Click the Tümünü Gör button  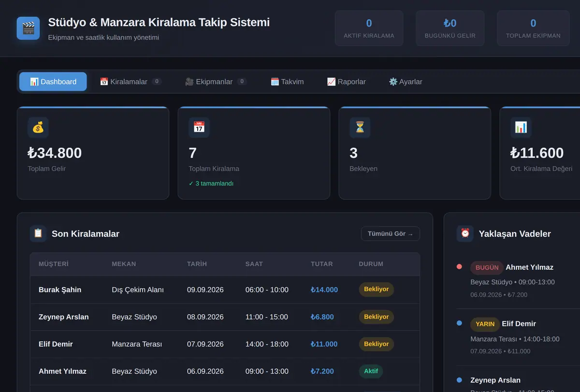click(x=391, y=234)
